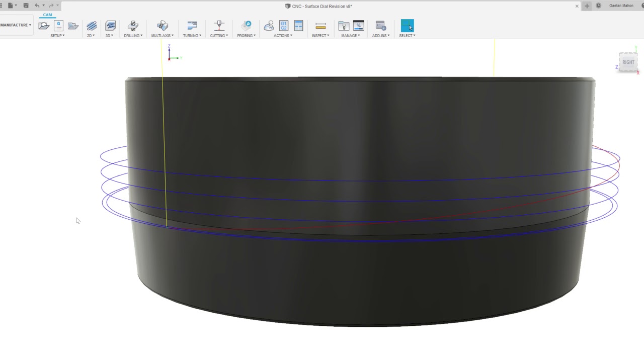Select the 3D milling strategy icon
This screenshot has width=644, height=362.
click(110, 26)
